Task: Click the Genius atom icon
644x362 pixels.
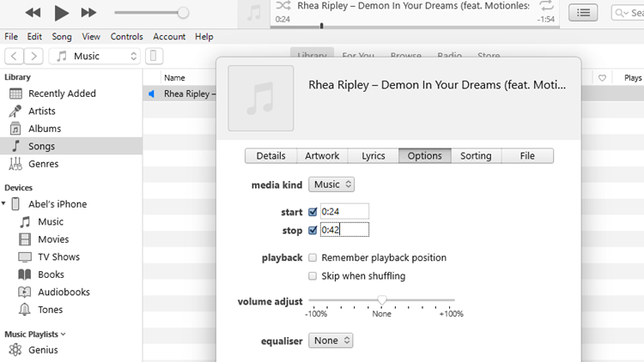Action: [15, 350]
